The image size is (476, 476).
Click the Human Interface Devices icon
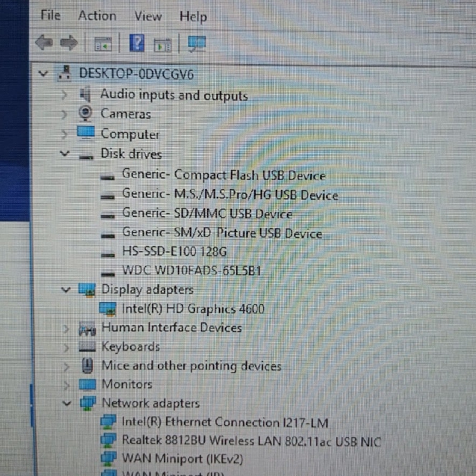pos(87,329)
